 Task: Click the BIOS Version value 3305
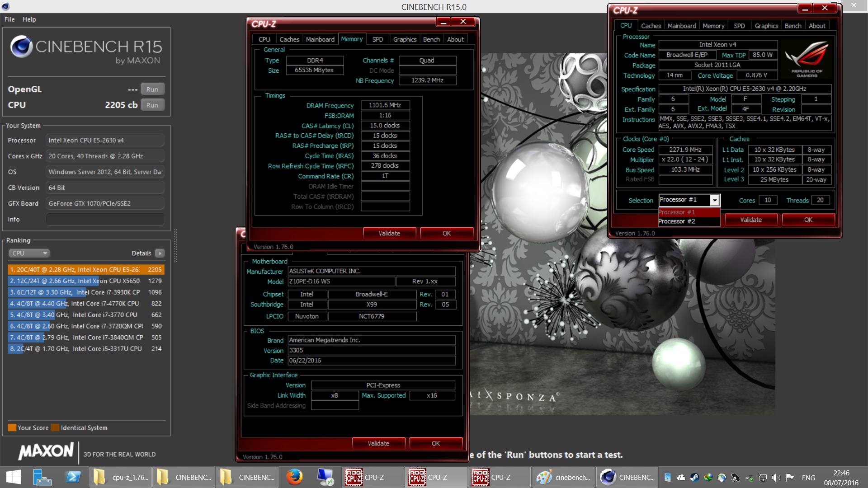click(372, 350)
